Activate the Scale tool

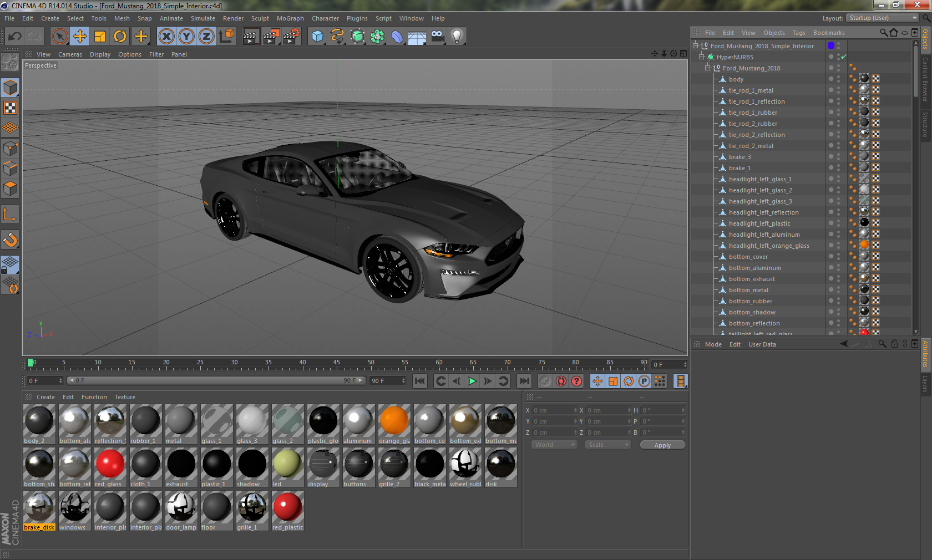click(100, 37)
